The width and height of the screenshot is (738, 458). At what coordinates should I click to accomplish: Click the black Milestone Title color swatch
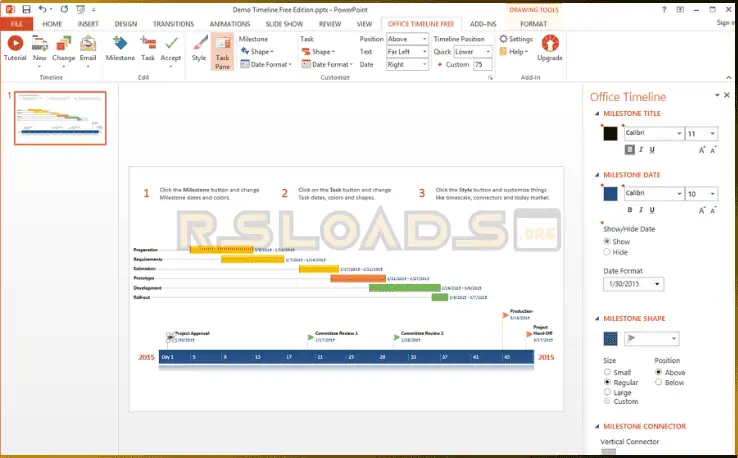610,133
